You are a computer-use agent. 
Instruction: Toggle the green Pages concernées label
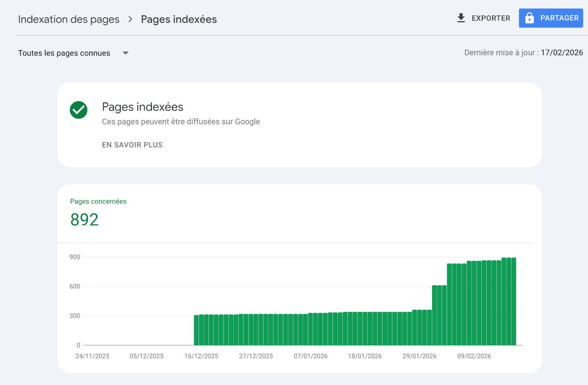tap(98, 201)
